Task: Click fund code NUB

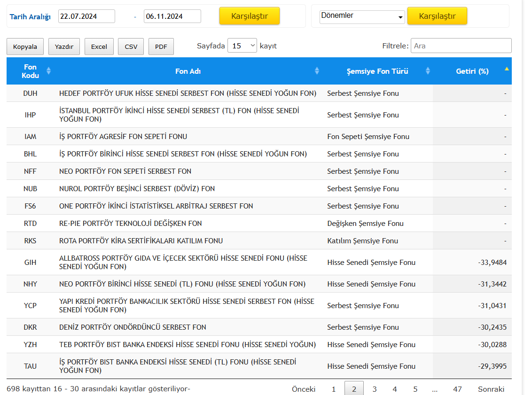Action: 30,188
